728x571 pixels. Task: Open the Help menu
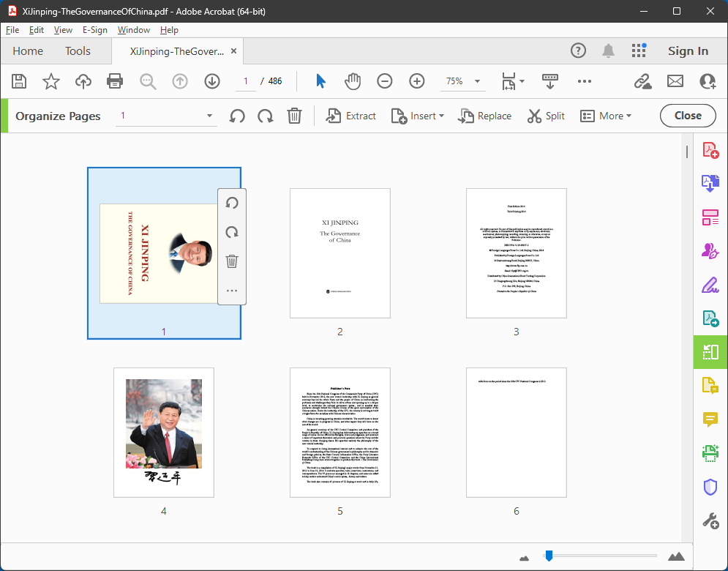tap(170, 30)
